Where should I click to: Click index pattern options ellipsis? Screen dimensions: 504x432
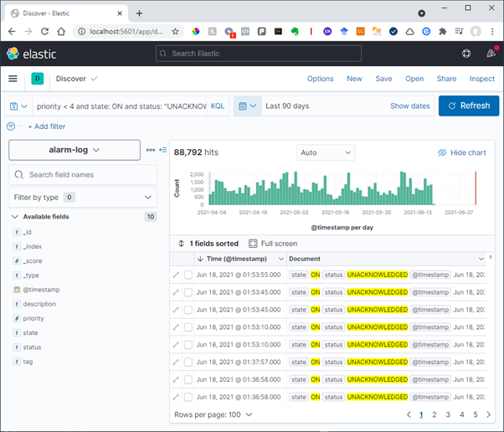pyautogui.click(x=151, y=150)
